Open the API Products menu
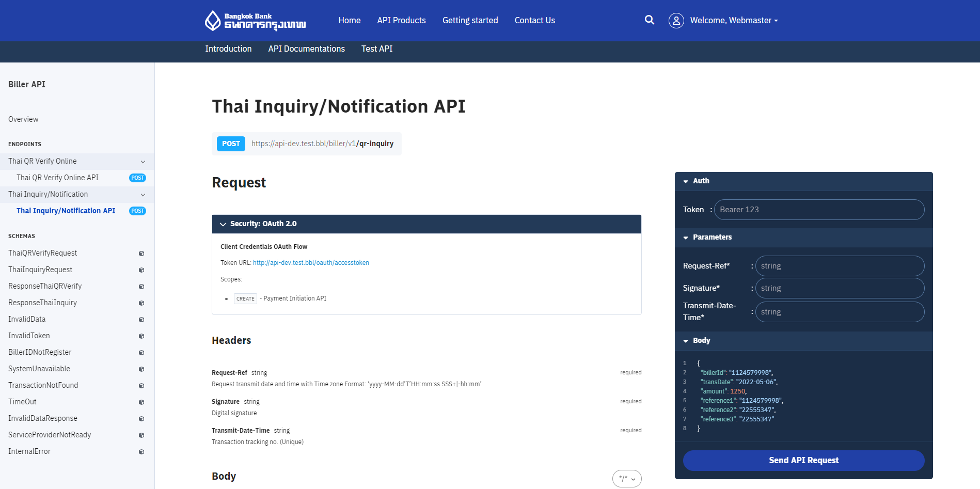This screenshot has width=980, height=489. (401, 20)
